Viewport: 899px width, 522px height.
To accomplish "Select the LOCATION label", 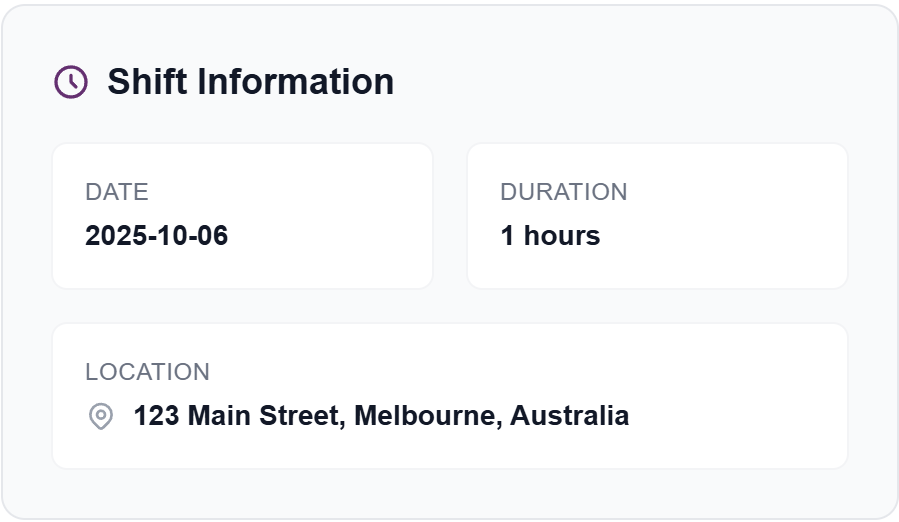I will pos(148,372).
